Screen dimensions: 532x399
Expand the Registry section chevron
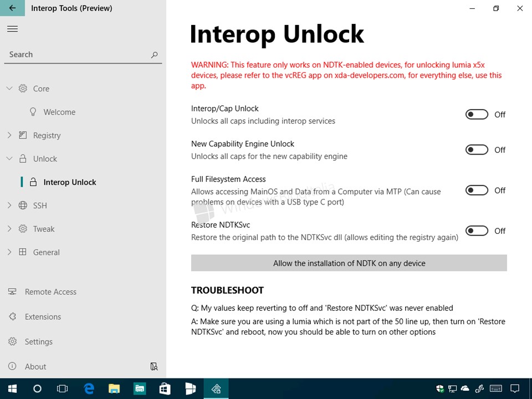(x=9, y=135)
